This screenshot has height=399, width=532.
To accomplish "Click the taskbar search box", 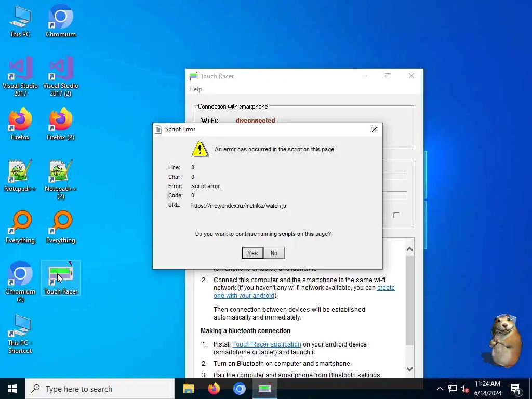I will [x=100, y=389].
